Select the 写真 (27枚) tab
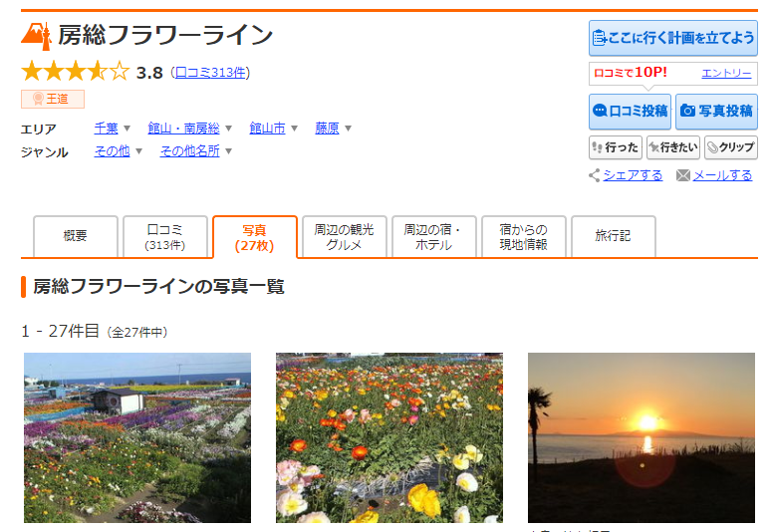The width and height of the screenshot is (771, 532). point(255,237)
